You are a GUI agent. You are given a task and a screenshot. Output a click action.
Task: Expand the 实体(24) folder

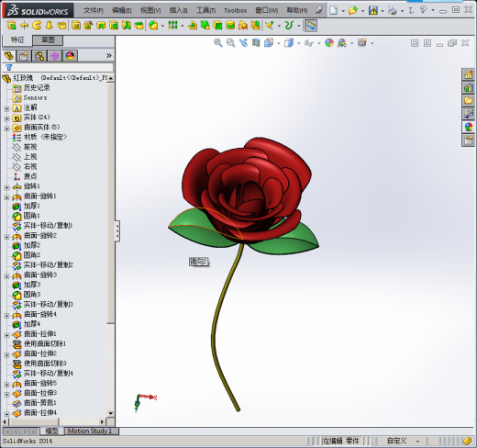pyautogui.click(x=6, y=118)
